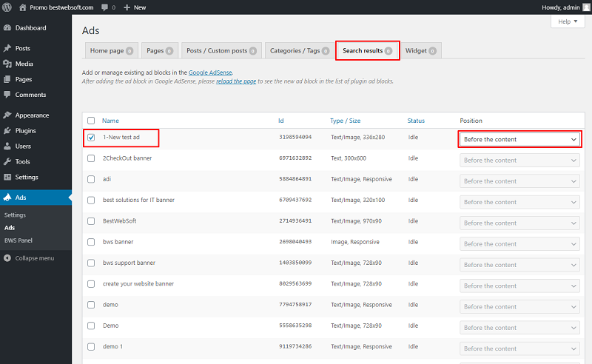Switch to the Categories / Tags tab

[299, 50]
